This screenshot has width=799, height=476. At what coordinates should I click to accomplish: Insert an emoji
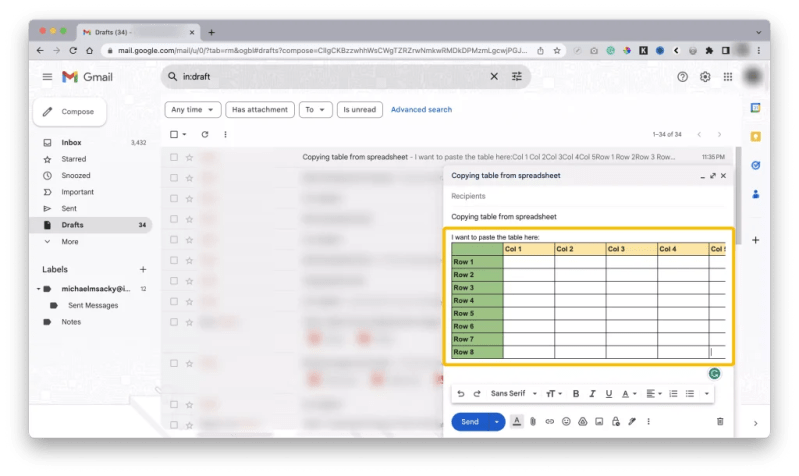click(566, 422)
